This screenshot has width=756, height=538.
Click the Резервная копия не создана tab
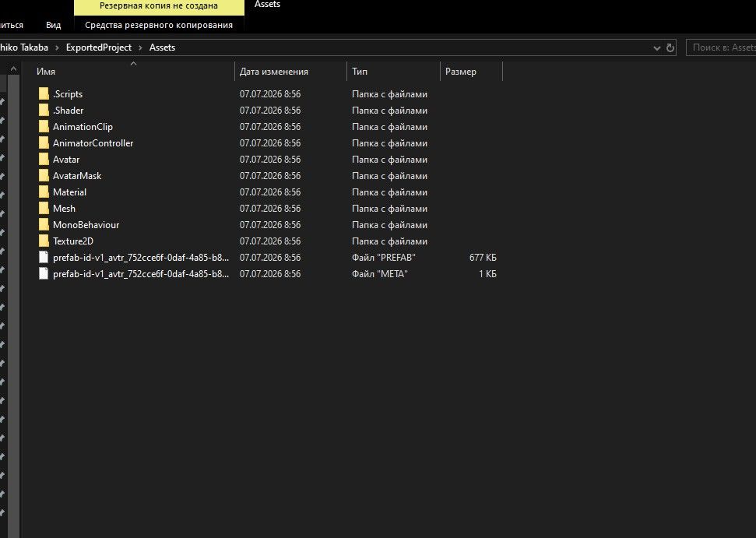[159, 6]
